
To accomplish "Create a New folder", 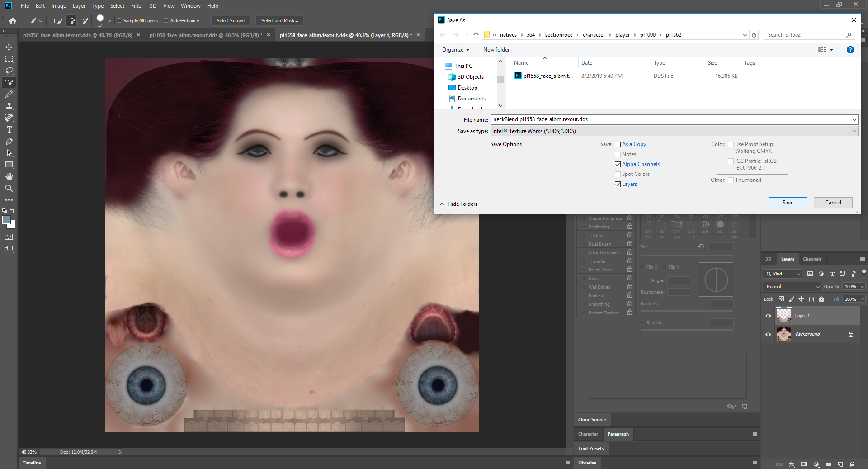I will (496, 50).
